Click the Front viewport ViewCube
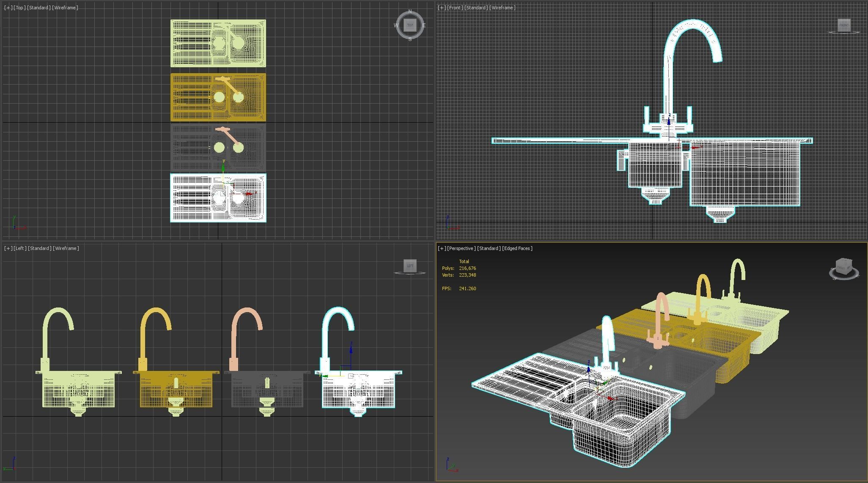 tap(843, 25)
